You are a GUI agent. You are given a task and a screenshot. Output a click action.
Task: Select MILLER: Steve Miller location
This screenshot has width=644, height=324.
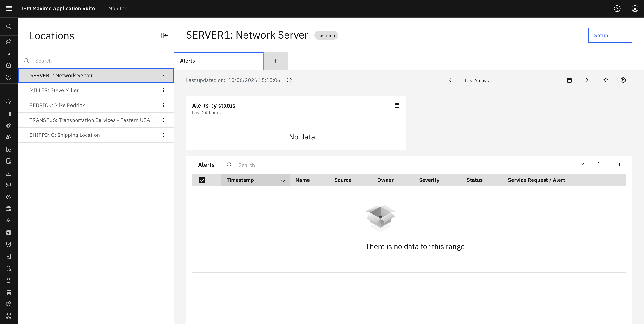point(96,90)
